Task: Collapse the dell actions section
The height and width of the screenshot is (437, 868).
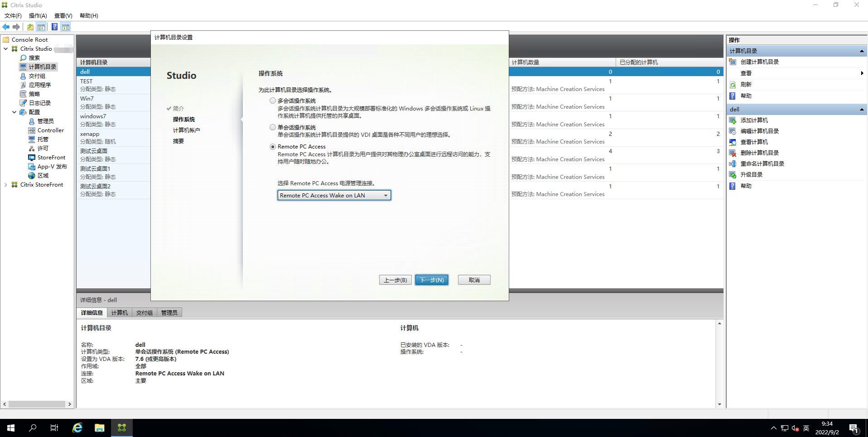Action: pos(861,109)
